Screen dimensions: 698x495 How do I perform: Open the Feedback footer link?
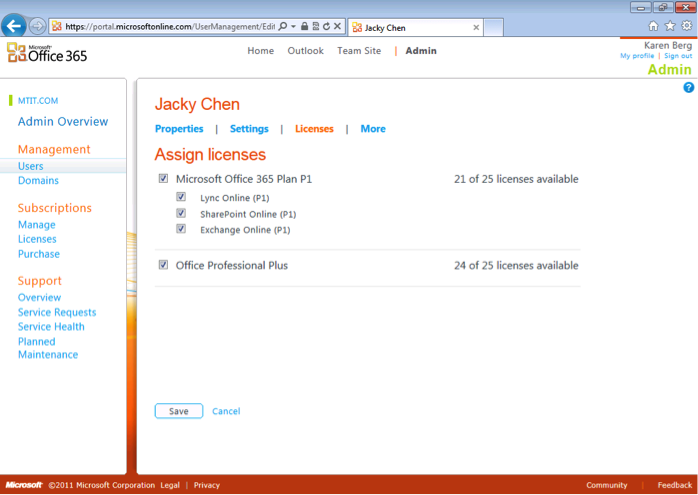pyautogui.click(x=675, y=485)
